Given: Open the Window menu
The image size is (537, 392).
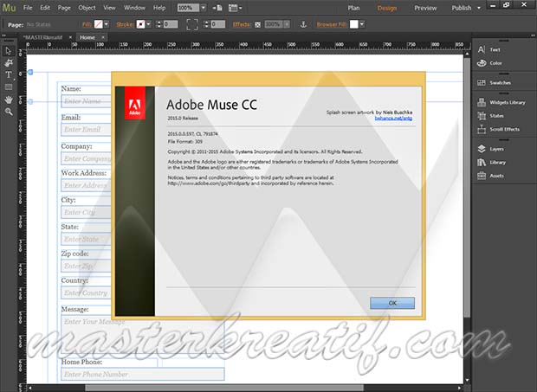Looking at the screenshot, I should [134, 8].
